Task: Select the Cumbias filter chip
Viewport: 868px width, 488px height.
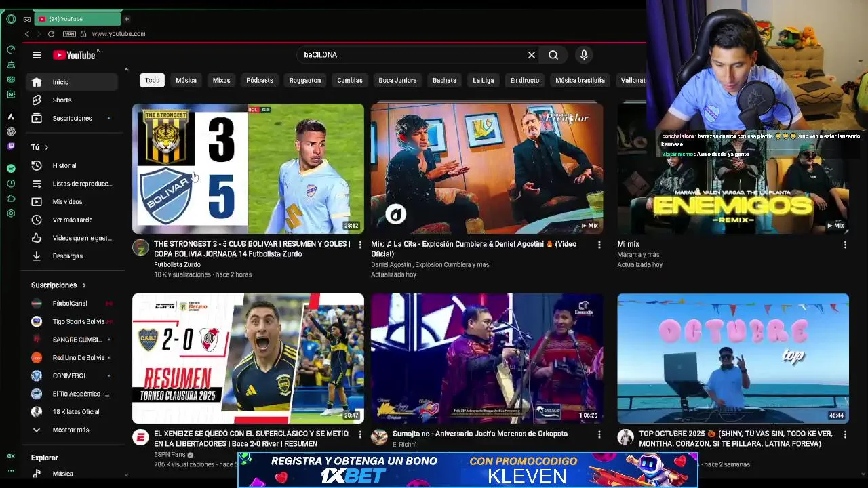Action: pos(350,80)
